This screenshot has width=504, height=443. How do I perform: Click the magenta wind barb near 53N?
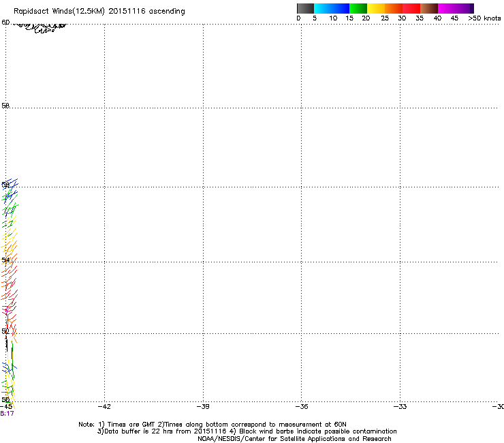point(6,315)
